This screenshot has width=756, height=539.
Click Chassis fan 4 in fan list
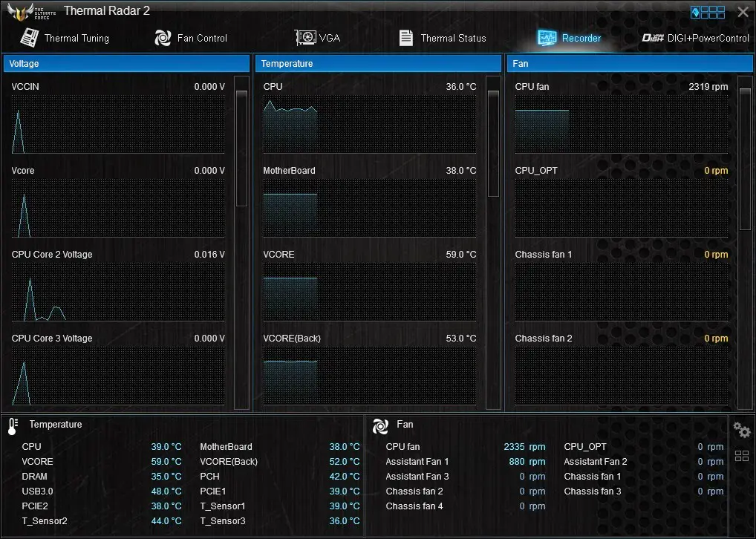click(414, 506)
